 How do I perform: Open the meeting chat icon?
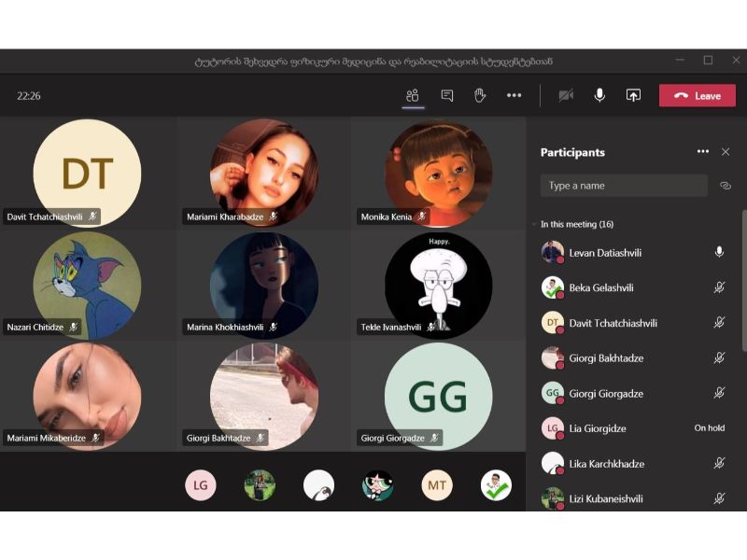pos(447,96)
